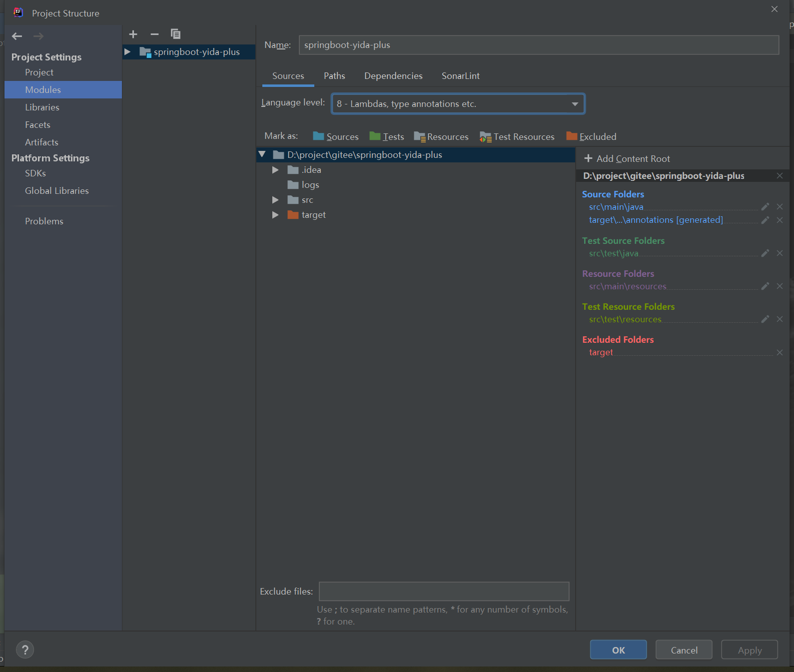
Task: Edit properties of src\main\java source folder
Action: point(765,207)
